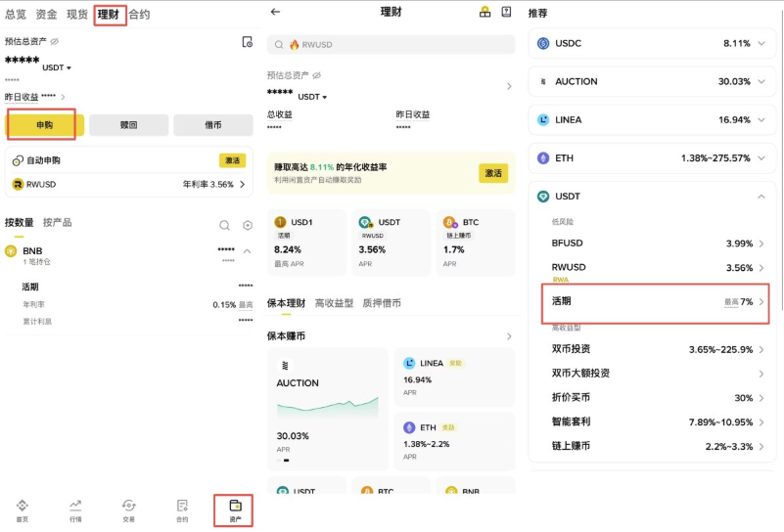Click the RWUSD search field

pos(391,45)
